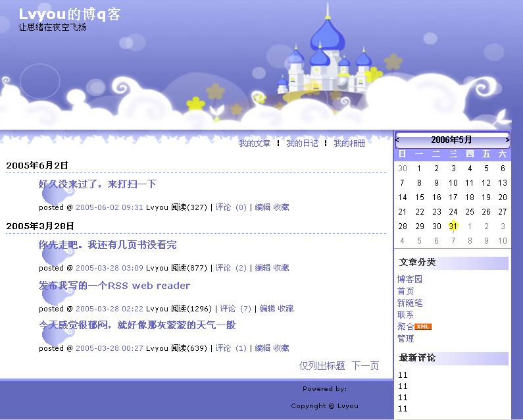Image resolution: width=523 pixels, height=420 pixels.
Task: Select highlighted date 31 in calendar
Action: point(453,226)
